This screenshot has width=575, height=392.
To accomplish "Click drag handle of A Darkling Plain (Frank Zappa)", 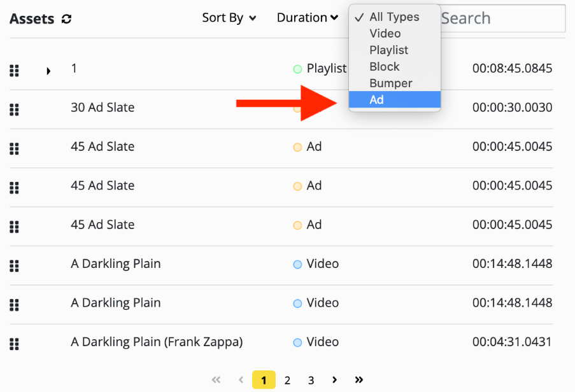I will point(14,344).
